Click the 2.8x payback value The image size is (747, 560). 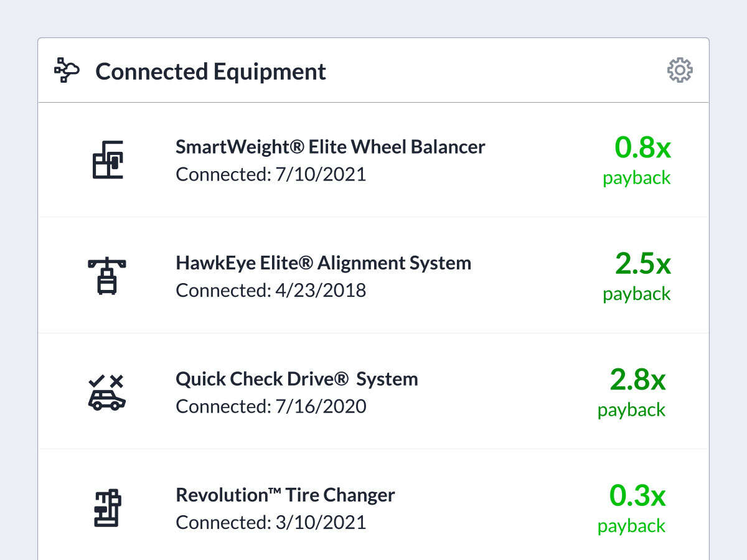(637, 380)
